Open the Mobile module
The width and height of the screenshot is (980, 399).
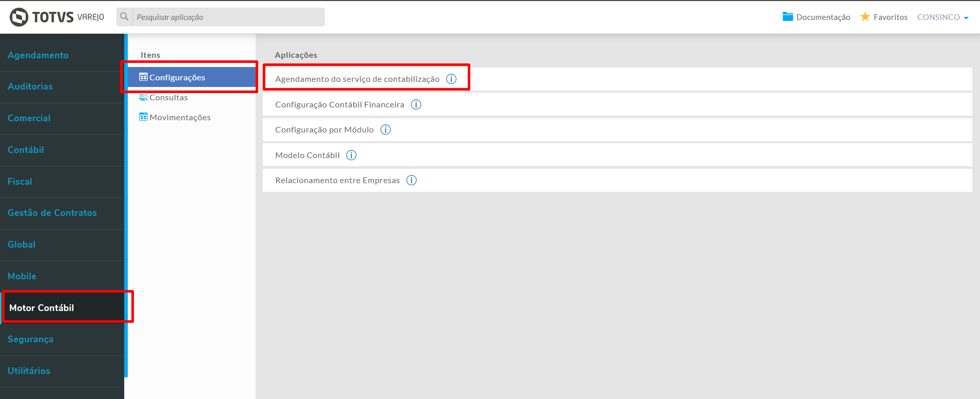[x=62, y=276]
